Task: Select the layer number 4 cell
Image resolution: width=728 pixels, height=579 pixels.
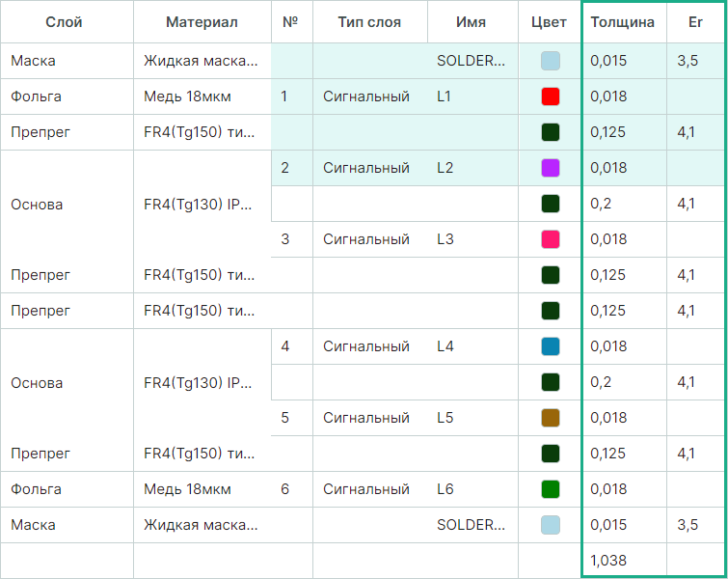Action: tap(285, 346)
